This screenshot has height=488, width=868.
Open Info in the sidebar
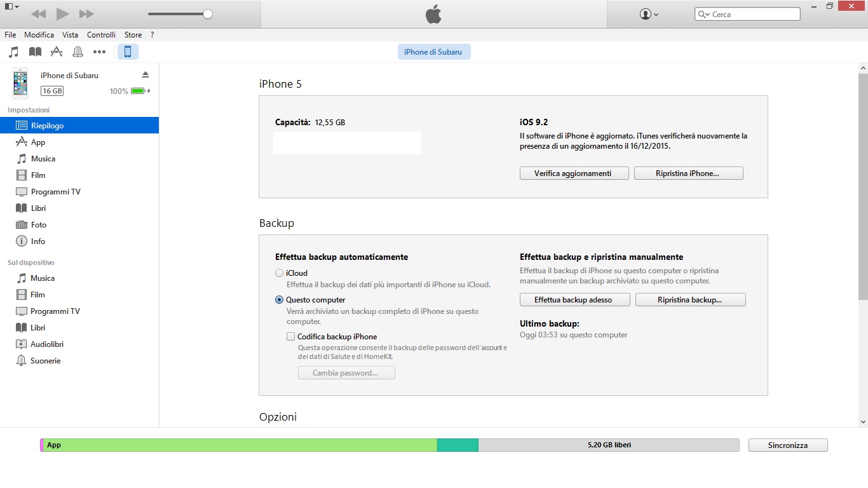click(79, 241)
